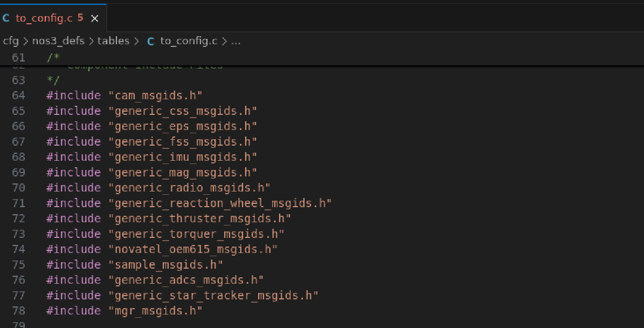Click the C icon in the breadcrumb

(x=151, y=42)
